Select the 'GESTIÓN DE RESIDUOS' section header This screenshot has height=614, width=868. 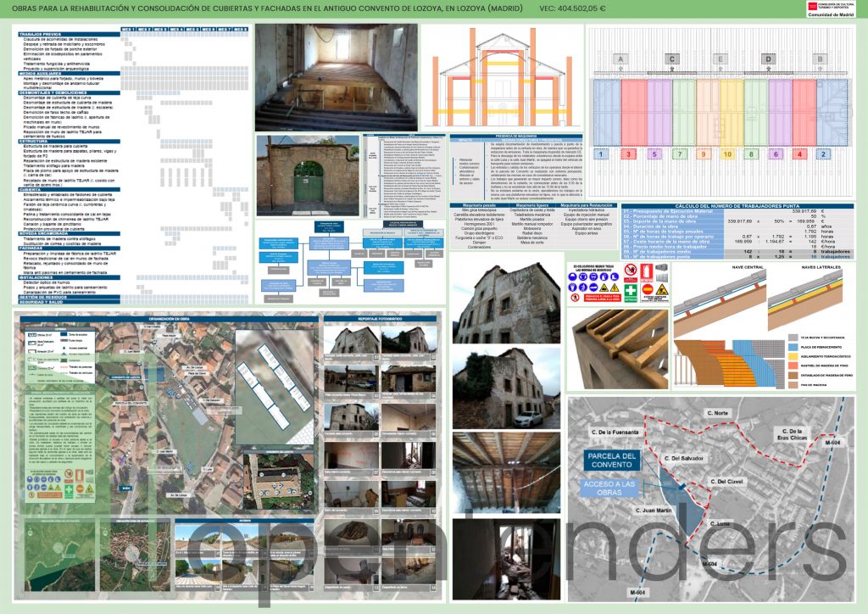69,298
